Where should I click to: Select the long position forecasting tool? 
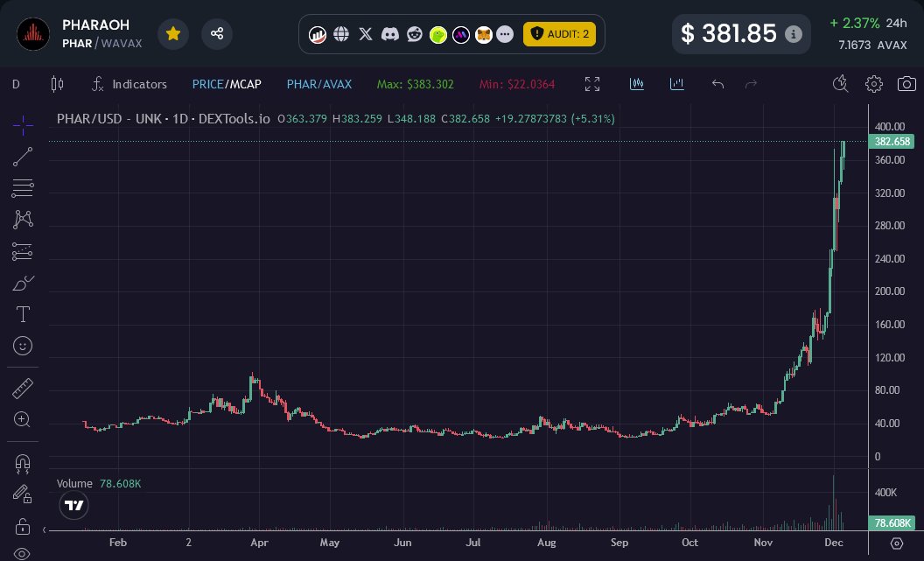tap(23, 252)
